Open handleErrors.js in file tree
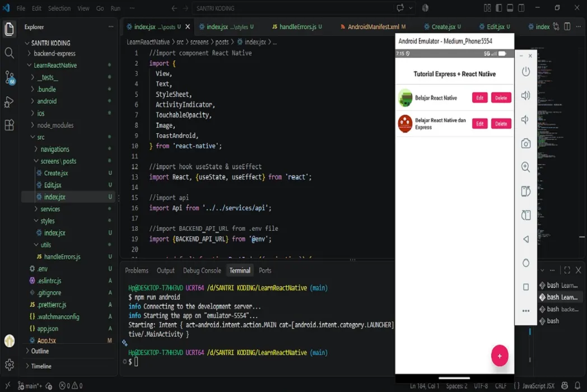 click(62, 257)
